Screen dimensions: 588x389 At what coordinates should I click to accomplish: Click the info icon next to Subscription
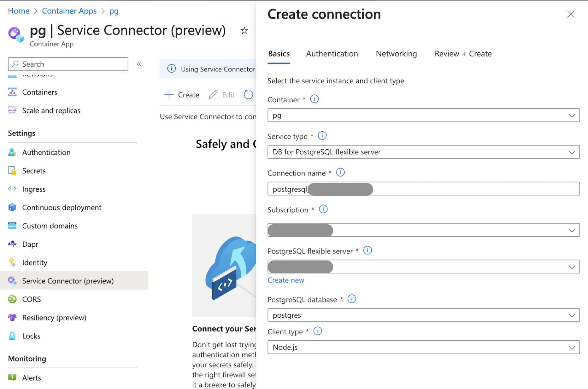(x=323, y=209)
